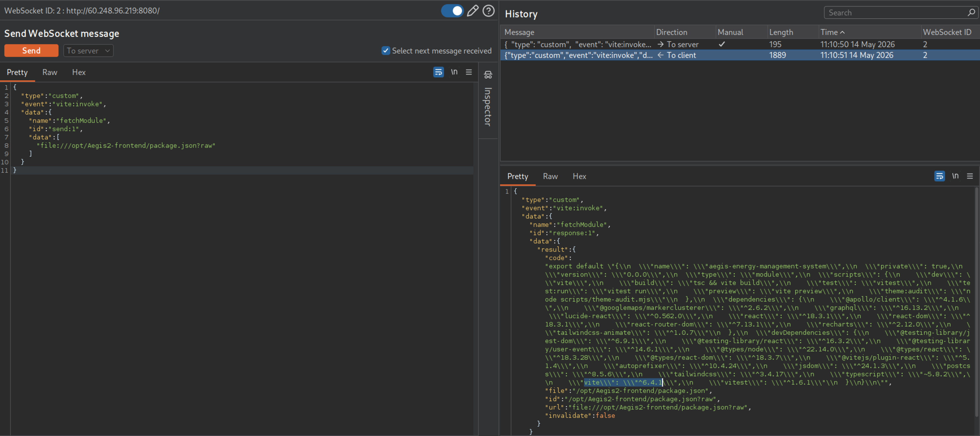Viewport: 980px width, 436px height.
Task: Toggle word wrap icon in send editor
Action: click(438, 72)
